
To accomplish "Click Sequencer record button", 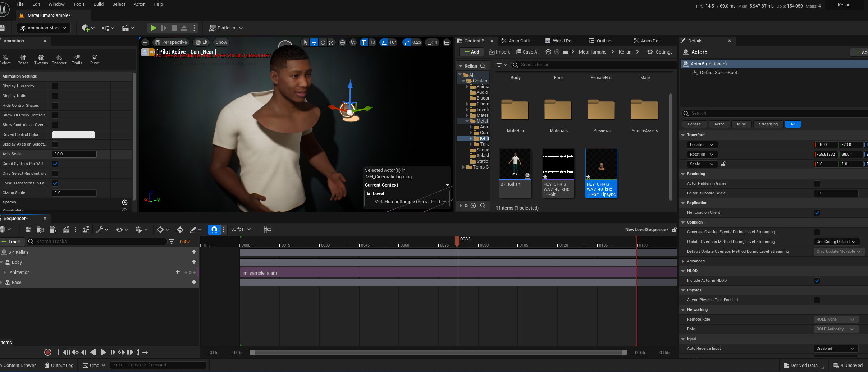I will pyautogui.click(x=47, y=352).
